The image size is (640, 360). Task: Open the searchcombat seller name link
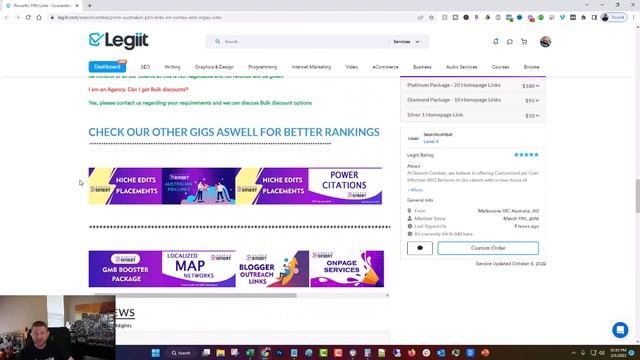438,134
